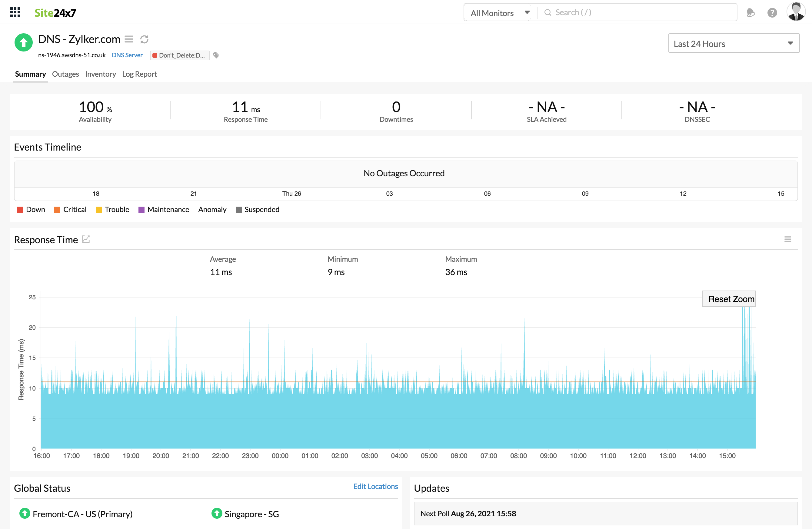This screenshot has width=812, height=529.
Task: Click the user profile avatar icon
Action: (x=795, y=12)
